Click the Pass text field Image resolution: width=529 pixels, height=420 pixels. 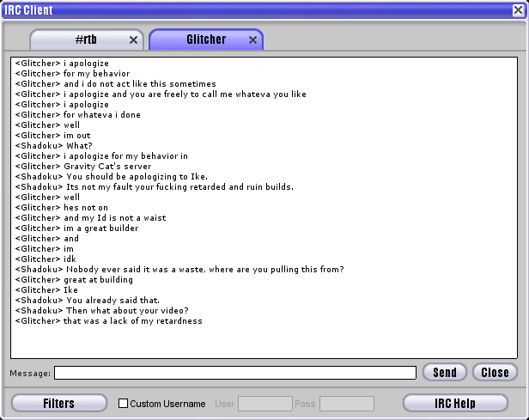click(346, 404)
